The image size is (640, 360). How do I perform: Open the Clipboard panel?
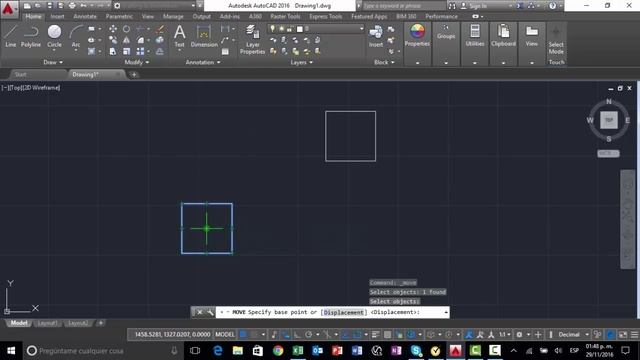point(503,35)
